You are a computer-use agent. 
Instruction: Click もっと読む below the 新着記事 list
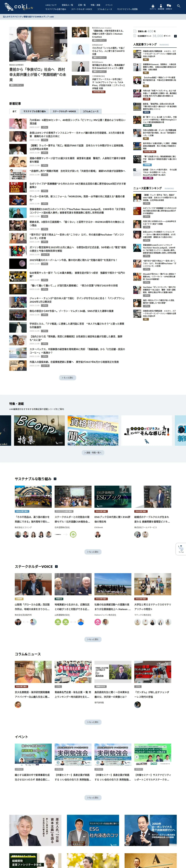point(67,378)
